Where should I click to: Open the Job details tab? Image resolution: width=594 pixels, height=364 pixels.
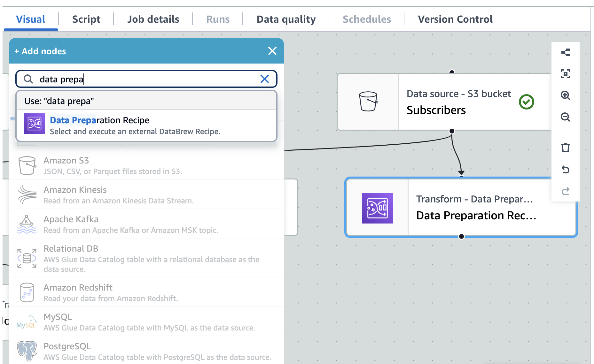pos(153,19)
